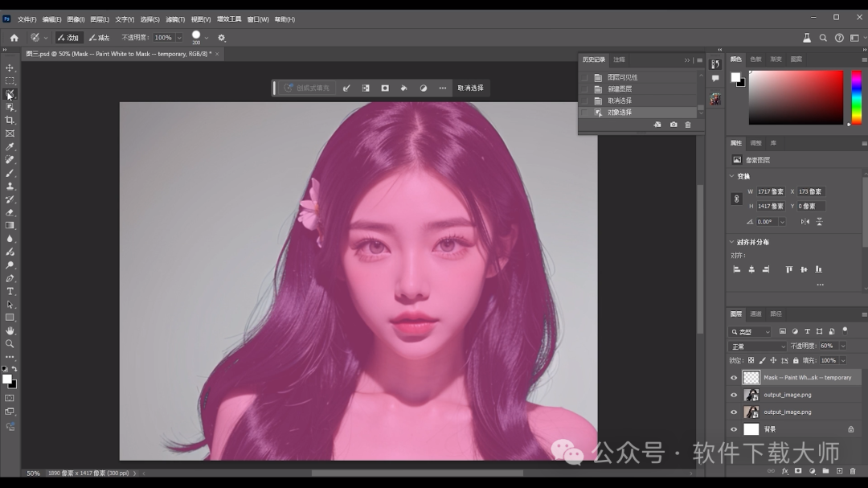The width and height of the screenshot is (868, 488).
Task: Select the Move tool
Action: coord(10,68)
